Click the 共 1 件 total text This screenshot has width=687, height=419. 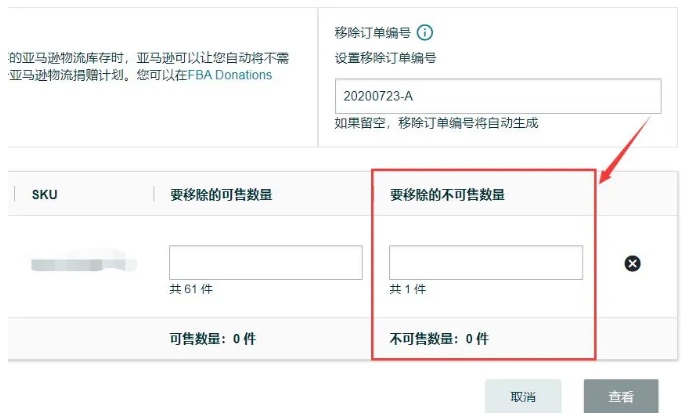(407, 289)
